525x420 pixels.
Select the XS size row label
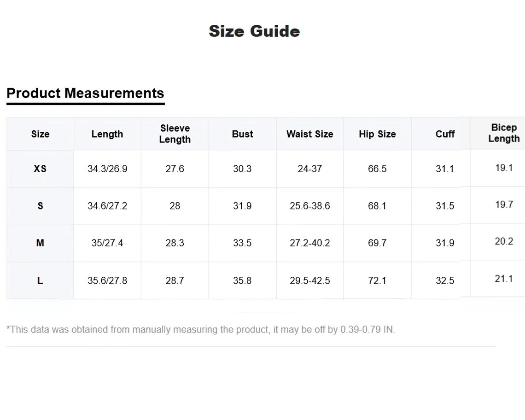pyautogui.click(x=40, y=169)
